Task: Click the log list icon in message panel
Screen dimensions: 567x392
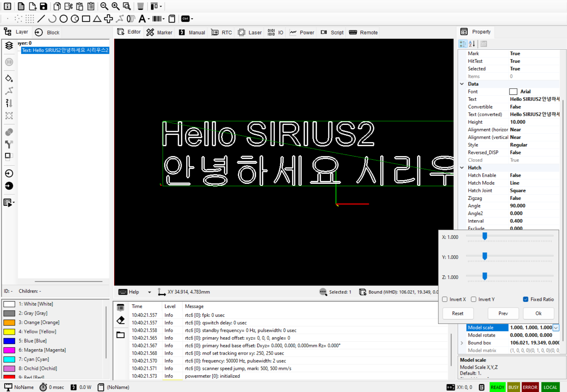Action: pyautogui.click(x=120, y=308)
